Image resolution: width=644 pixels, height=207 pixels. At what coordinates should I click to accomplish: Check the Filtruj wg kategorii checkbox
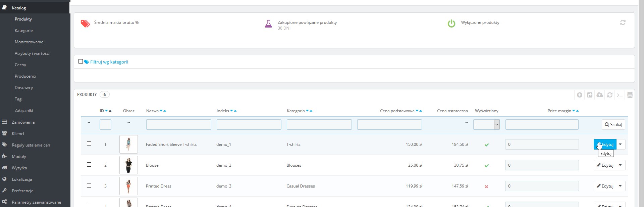(80, 61)
